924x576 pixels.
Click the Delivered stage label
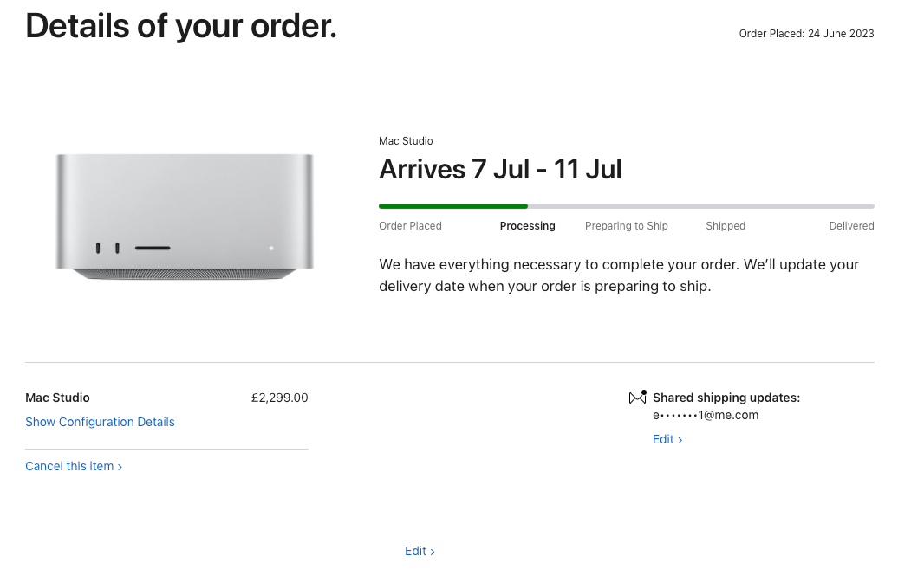point(851,226)
